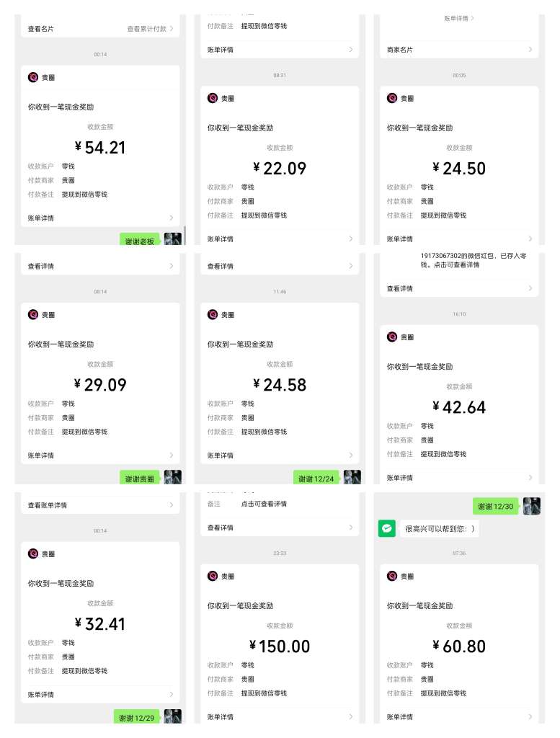This screenshot has height=738, width=560.
Task: Click 查看详情 below the 微信红包 notice
Action: pyautogui.click(x=400, y=288)
